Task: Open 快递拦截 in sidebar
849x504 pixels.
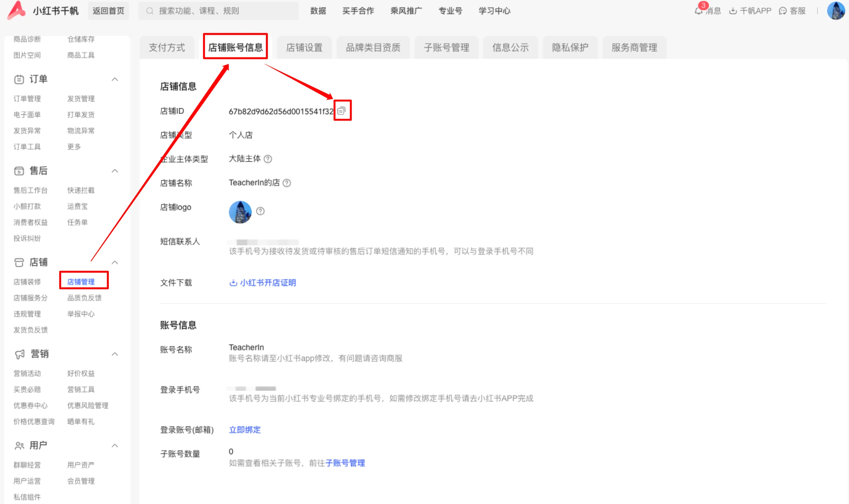Action: [81, 190]
